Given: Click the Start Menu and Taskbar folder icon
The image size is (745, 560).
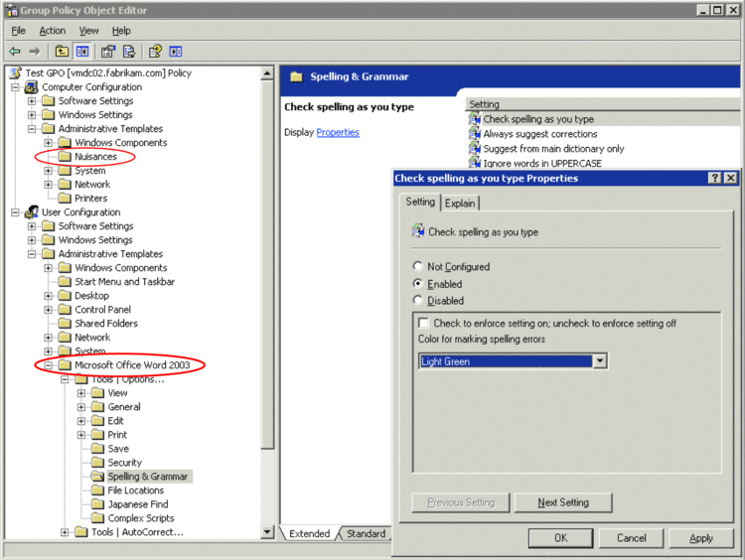Looking at the screenshot, I should tap(65, 282).
